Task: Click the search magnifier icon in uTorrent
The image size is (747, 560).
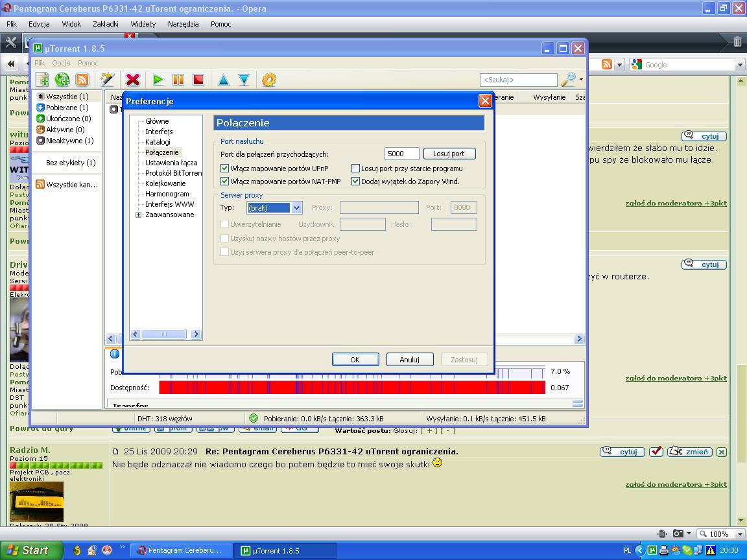Action: (x=568, y=80)
